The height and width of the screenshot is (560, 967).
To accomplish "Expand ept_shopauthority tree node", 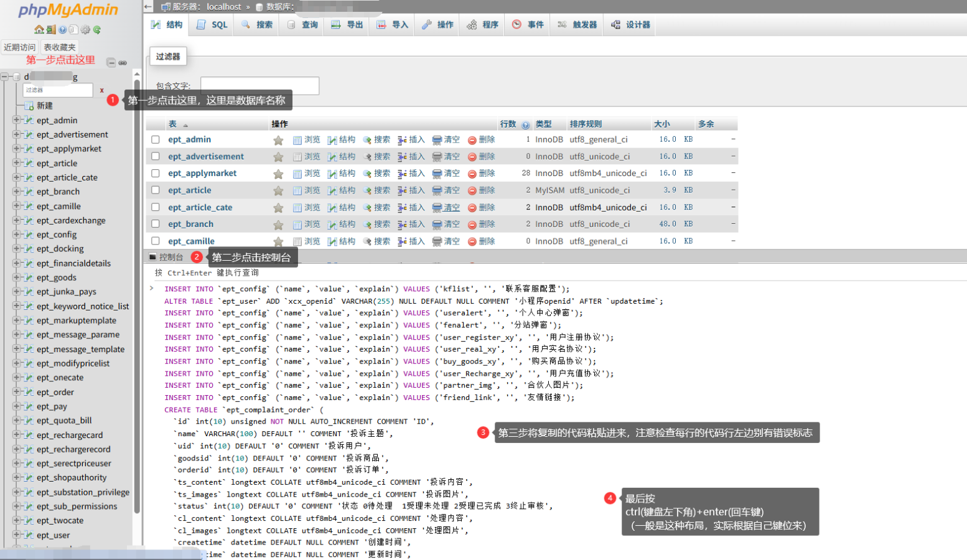I will tap(16, 478).
